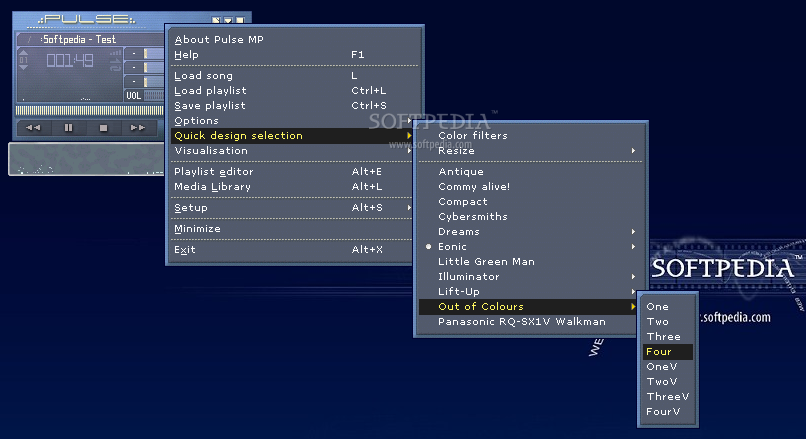Pause the playing song
Viewport: 806px width, 439px height.
pyautogui.click(x=68, y=127)
